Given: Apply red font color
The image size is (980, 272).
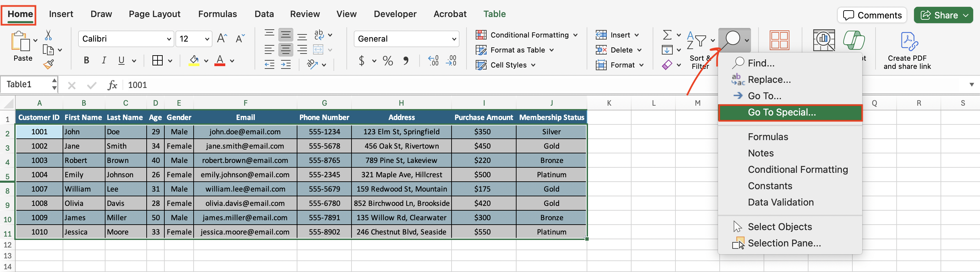Looking at the screenshot, I should point(220,60).
